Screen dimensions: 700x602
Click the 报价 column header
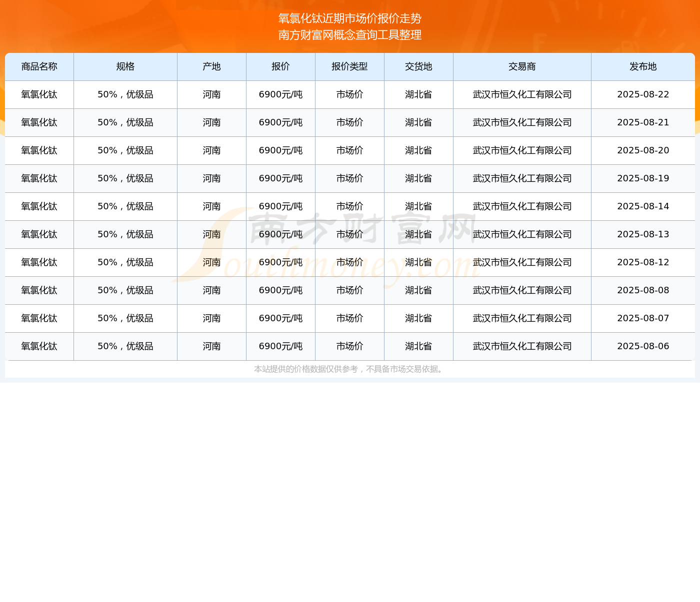click(280, 66)
